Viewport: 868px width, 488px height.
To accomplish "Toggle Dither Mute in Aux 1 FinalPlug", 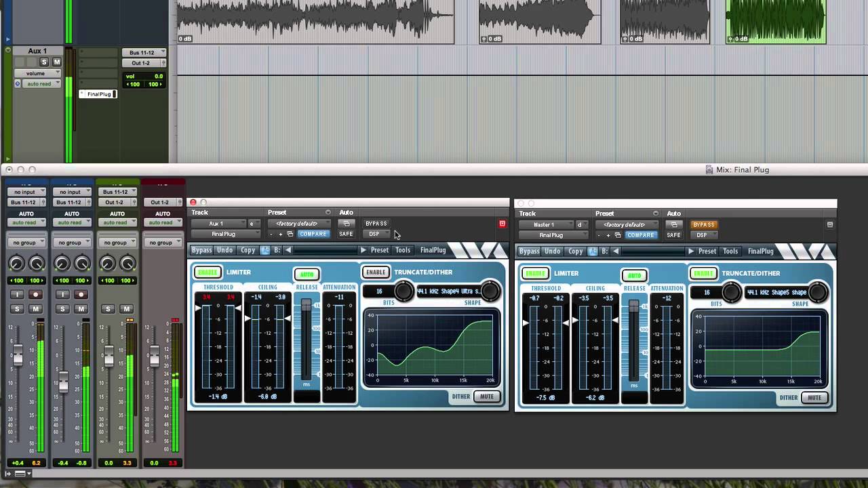I will [487, 396].
